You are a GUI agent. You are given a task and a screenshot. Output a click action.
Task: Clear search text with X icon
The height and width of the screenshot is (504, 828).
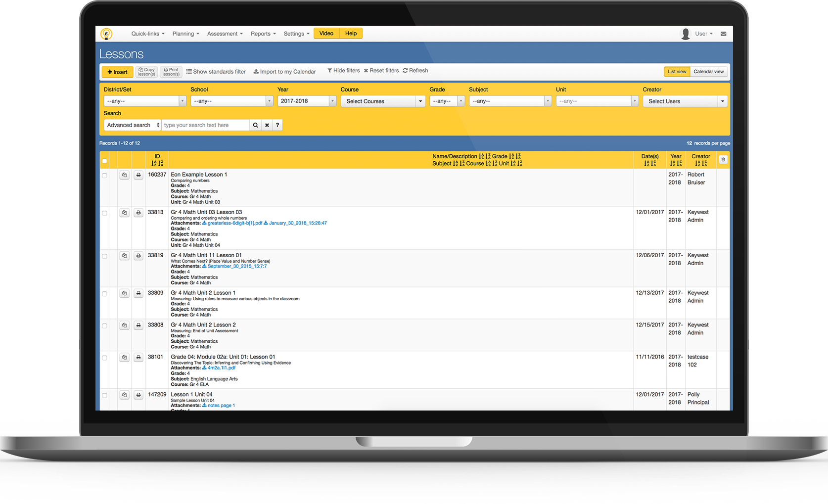[267, 125]
